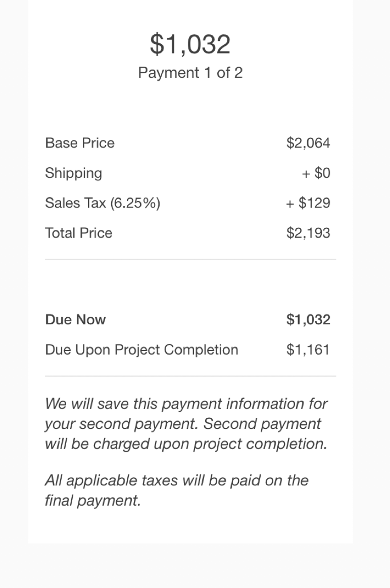Click Due Upon Project Completion label
The width and height of the screenshot is (390, 588).
(141, 350)
